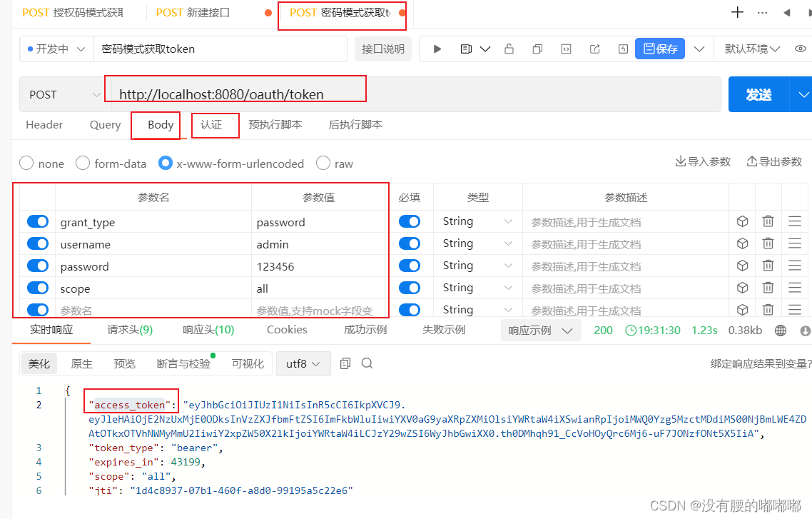Screen dimensions: 812x519
Task: Open String type dropdown for grant_type
Action: pos(477,222)
